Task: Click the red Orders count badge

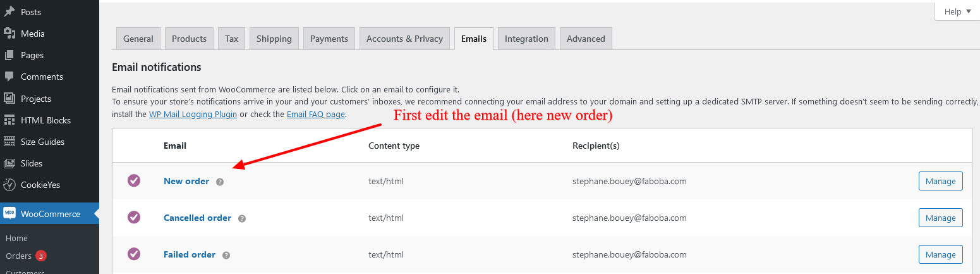Action: pyautogui.click(x=40, y=256)
